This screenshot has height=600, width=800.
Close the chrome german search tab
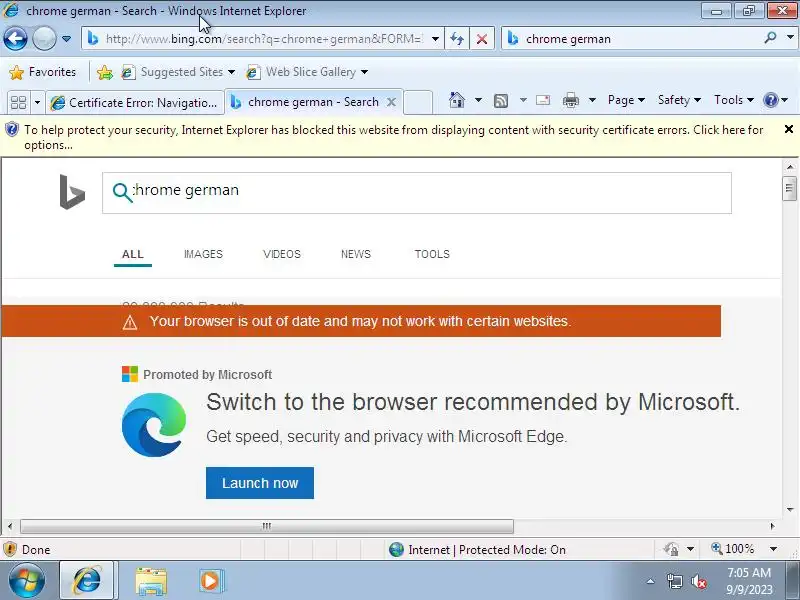pyautogui.click(x=391, y=102)
